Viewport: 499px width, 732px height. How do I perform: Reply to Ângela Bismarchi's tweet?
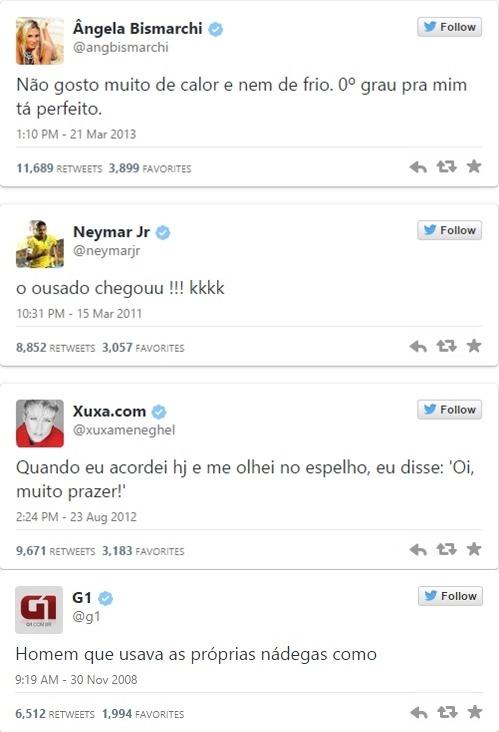(x=418, y=167)
